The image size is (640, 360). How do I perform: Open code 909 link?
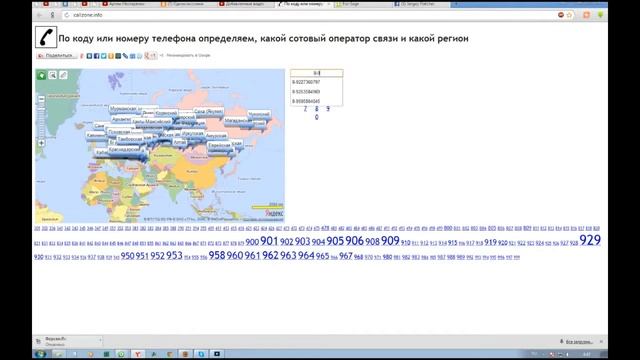coord(390,241)
